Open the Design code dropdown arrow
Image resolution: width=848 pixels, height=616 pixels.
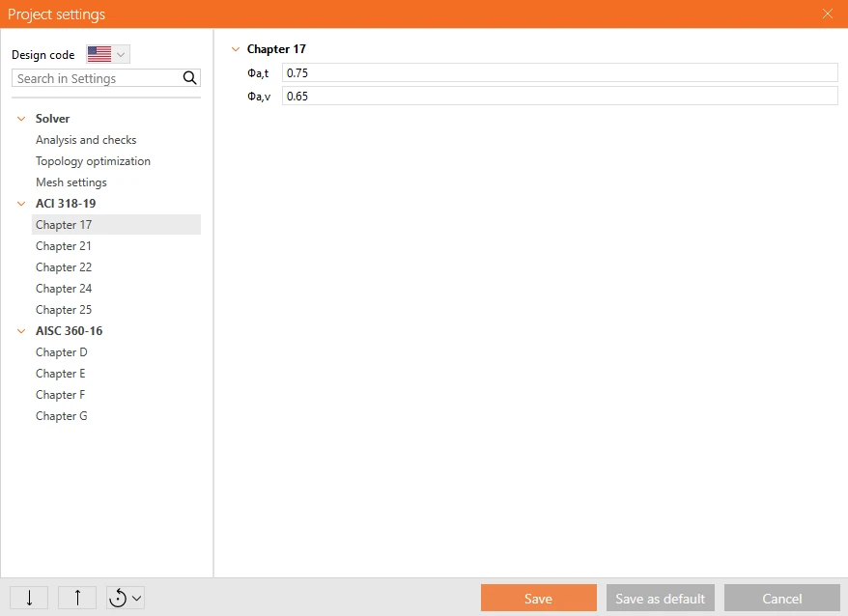point(121,54)
